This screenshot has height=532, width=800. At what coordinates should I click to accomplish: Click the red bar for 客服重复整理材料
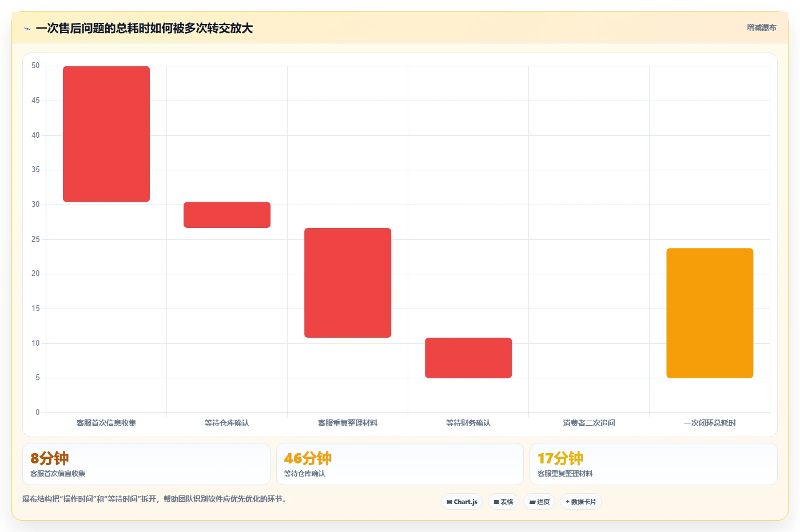(x=348, y=283)
